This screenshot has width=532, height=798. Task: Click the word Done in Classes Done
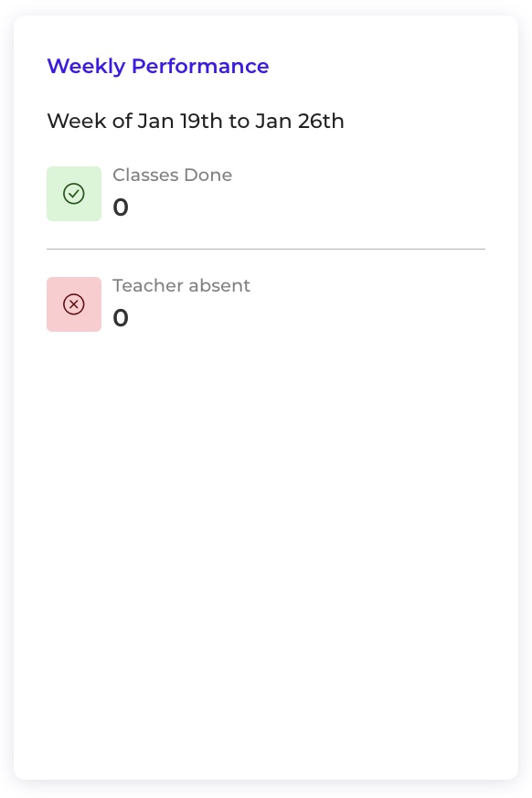[x=208, y=175]
